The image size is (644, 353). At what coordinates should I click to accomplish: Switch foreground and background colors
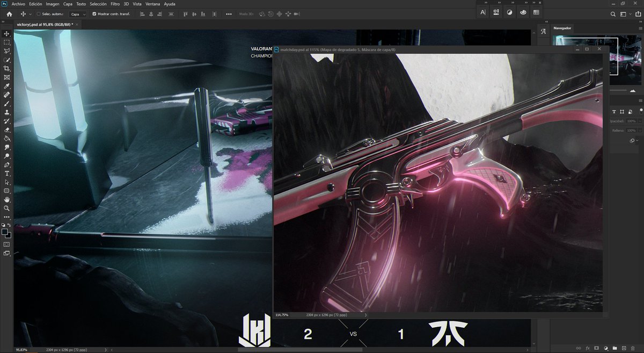coord(10,226)
